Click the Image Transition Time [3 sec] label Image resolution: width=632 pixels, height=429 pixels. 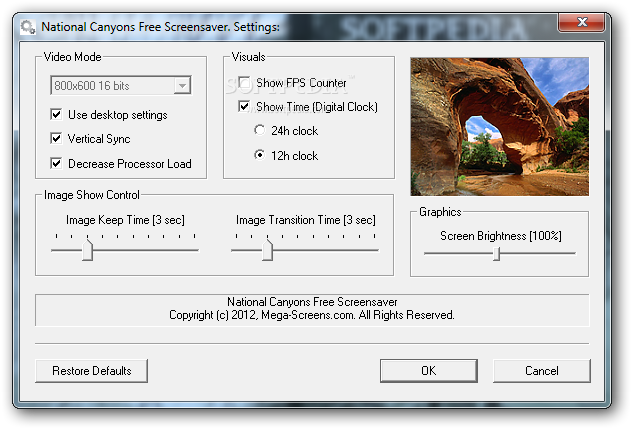coord(306,220)
